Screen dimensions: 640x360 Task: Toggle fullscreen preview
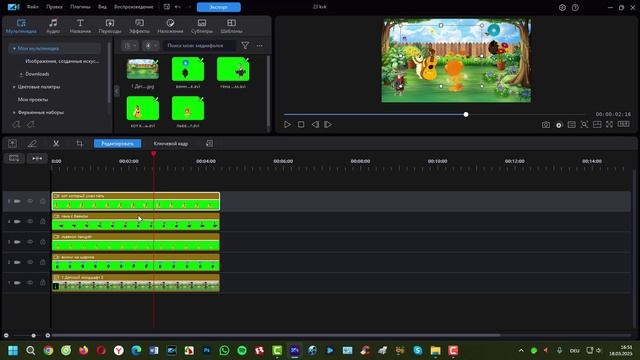pos(609,124)
